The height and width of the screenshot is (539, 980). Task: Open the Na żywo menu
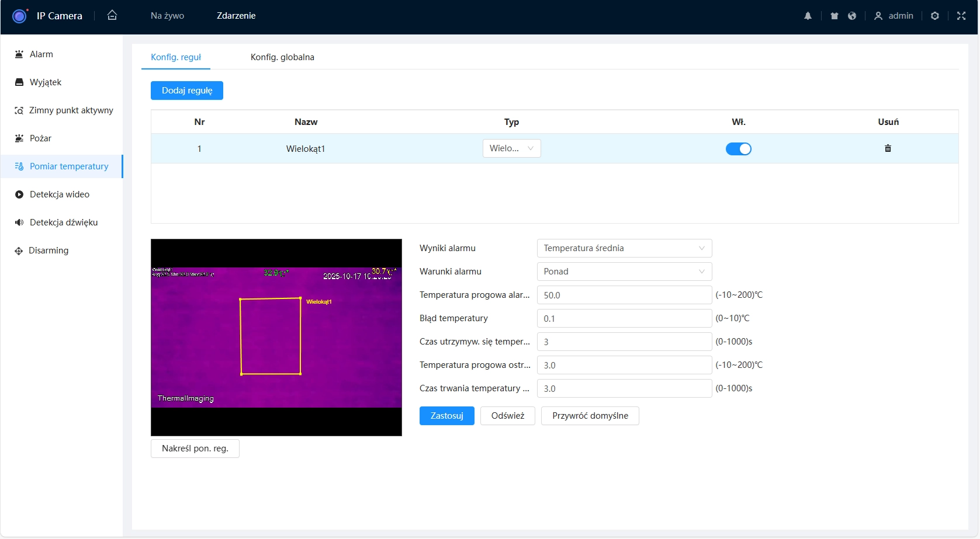tap(167, 16)
